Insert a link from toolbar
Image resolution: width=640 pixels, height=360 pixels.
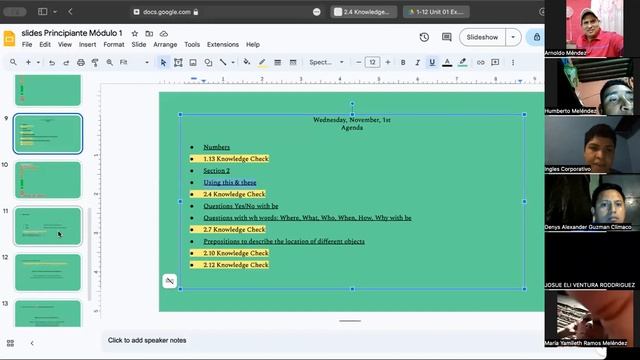click(x=480, y=62)
